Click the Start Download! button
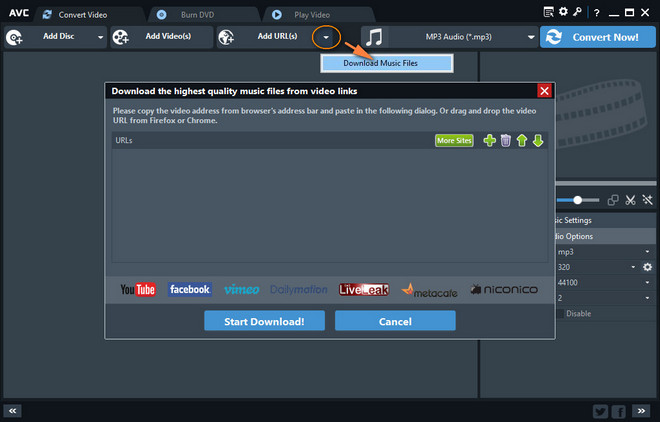Viewport: 660px width, 422px height. click(264, 321)
